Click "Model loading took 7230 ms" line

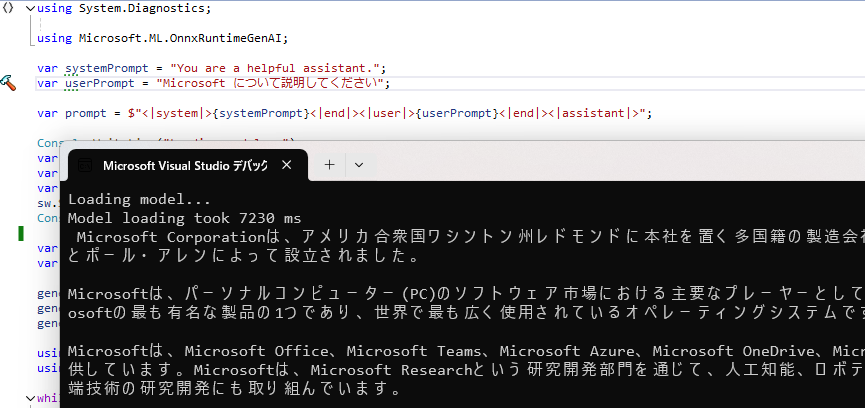click(x=184, y=218)
